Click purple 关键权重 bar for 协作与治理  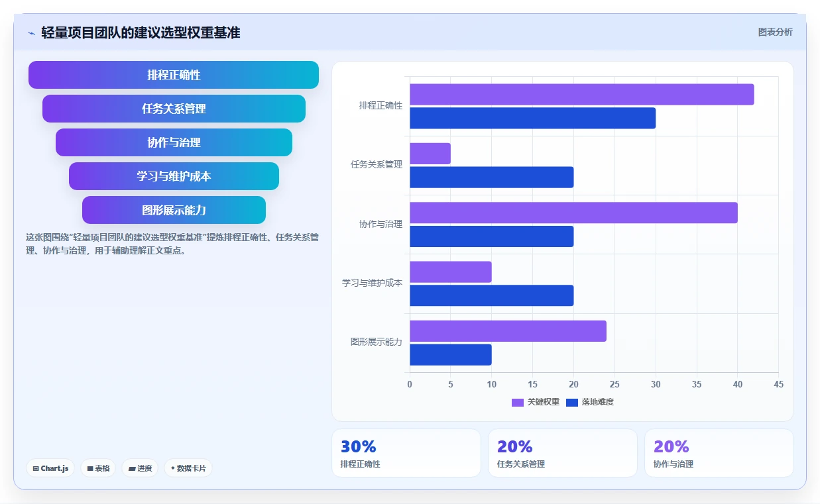point(573,213)
